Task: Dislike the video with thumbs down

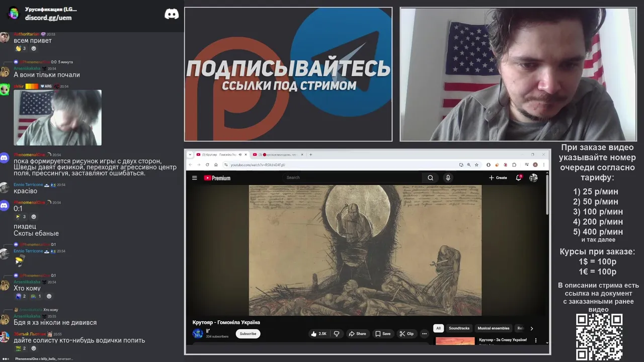Action: (x=337, y=333)
